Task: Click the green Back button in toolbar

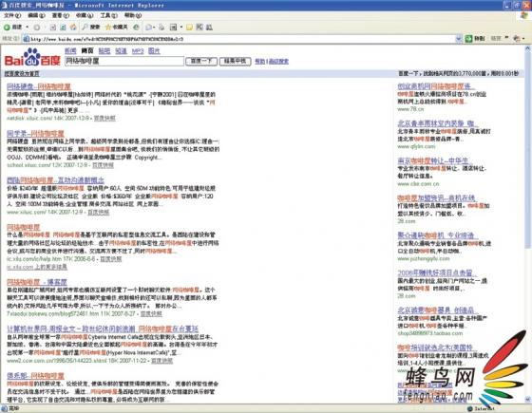Action: pos(12,28)
